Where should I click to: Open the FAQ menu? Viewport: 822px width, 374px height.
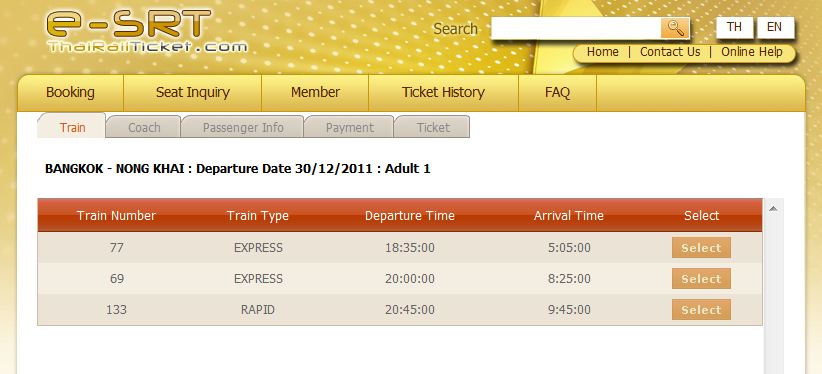557,93
